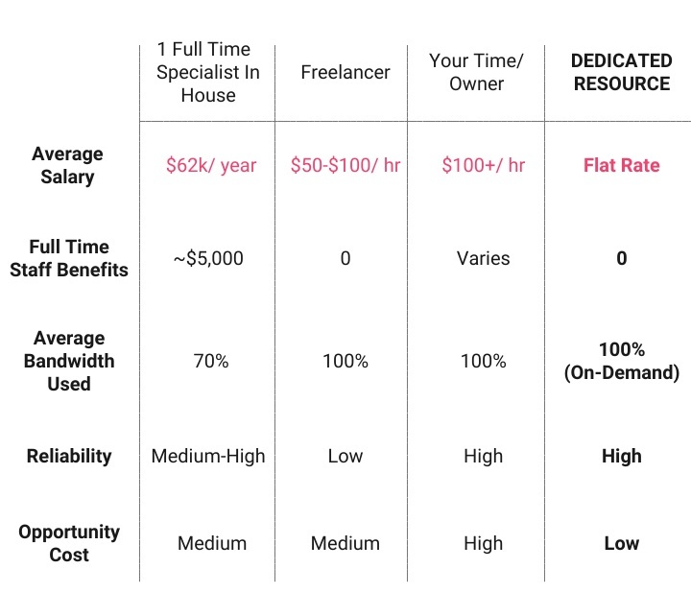Select the Freelancer column header
Viewport: 691px width, 616px height.
click(x=345, y=72)
